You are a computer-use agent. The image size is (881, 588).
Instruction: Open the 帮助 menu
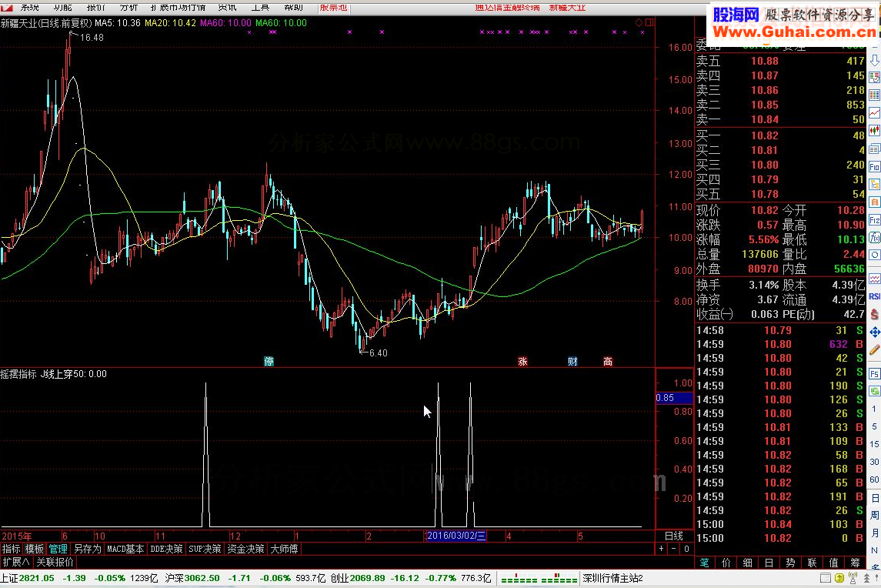point(293,7)
